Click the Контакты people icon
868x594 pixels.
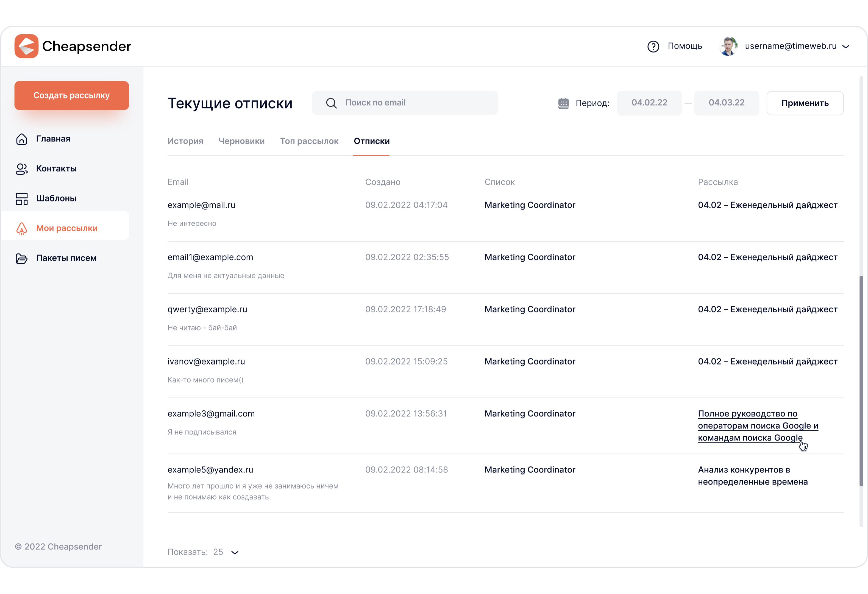pyautogui.click(x=22, y=169)
